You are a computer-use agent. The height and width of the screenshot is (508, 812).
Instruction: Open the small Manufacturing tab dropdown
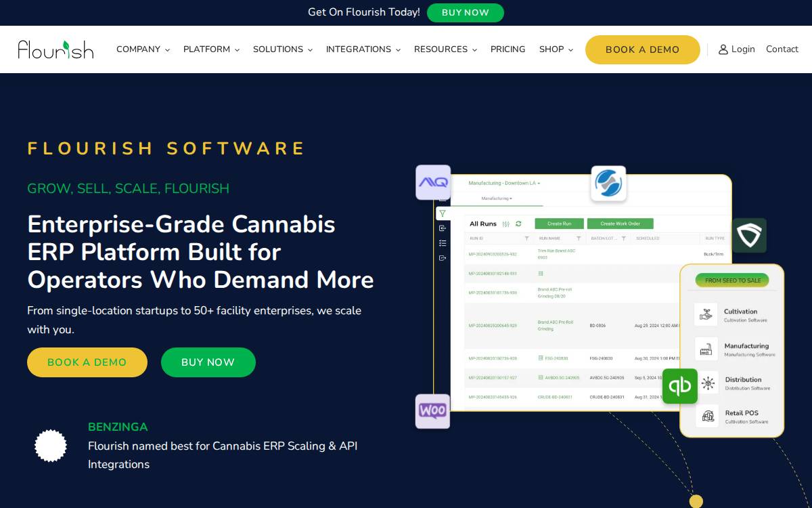(x=496, y=198)
